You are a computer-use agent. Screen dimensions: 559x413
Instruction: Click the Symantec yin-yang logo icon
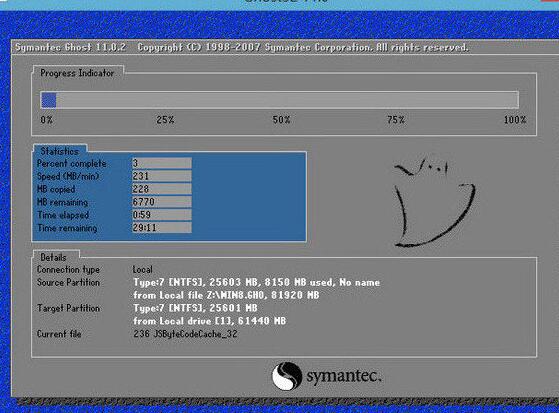click(x=287, y=376)
